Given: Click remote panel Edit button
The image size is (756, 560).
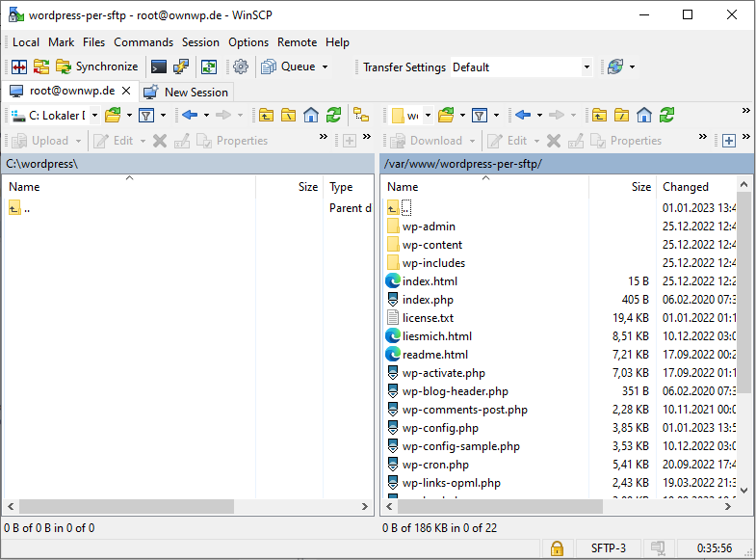Looking at the screenshot, I should coord(508,141).
